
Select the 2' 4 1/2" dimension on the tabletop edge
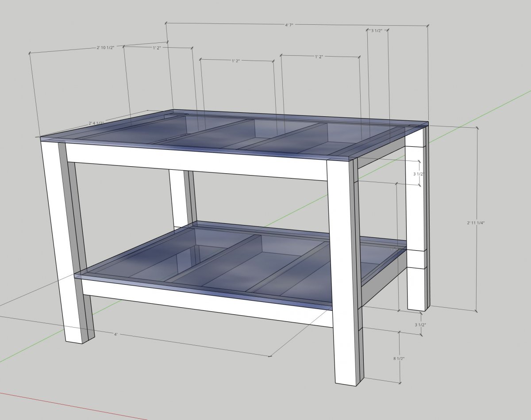[x=96, y=122]
